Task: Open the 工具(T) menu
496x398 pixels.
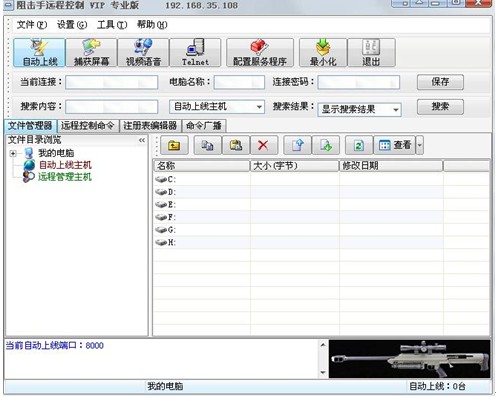Action: tap(112, 25)
